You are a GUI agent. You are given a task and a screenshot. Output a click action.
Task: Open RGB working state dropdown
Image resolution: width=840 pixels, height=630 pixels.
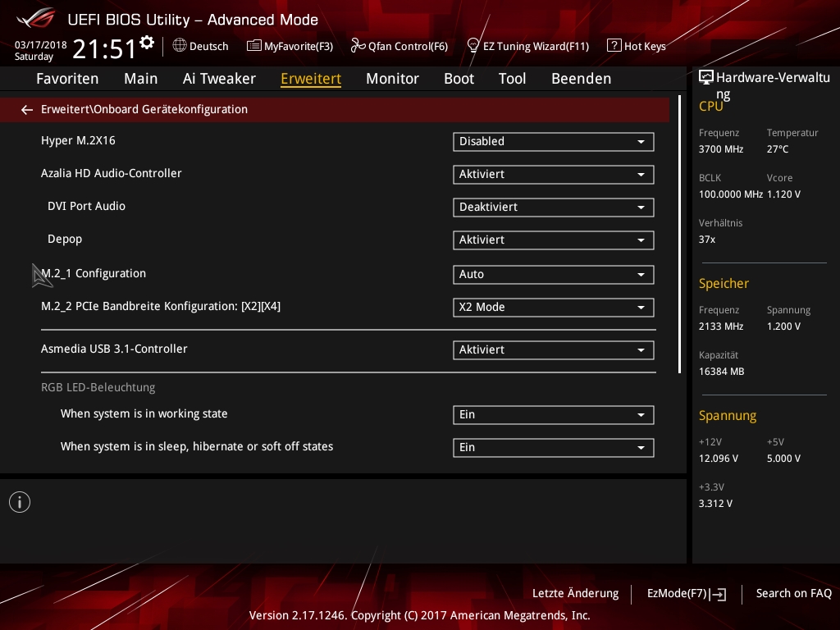click(554, 414)
